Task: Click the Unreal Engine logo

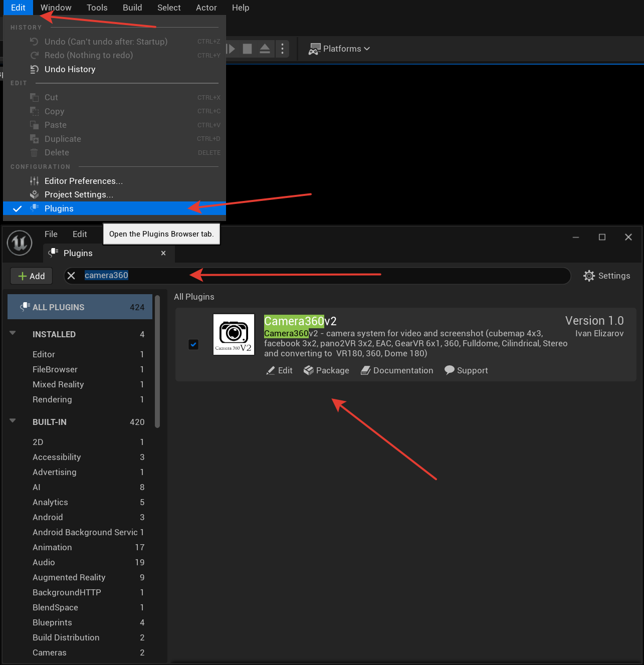Action: pos(20,243)
